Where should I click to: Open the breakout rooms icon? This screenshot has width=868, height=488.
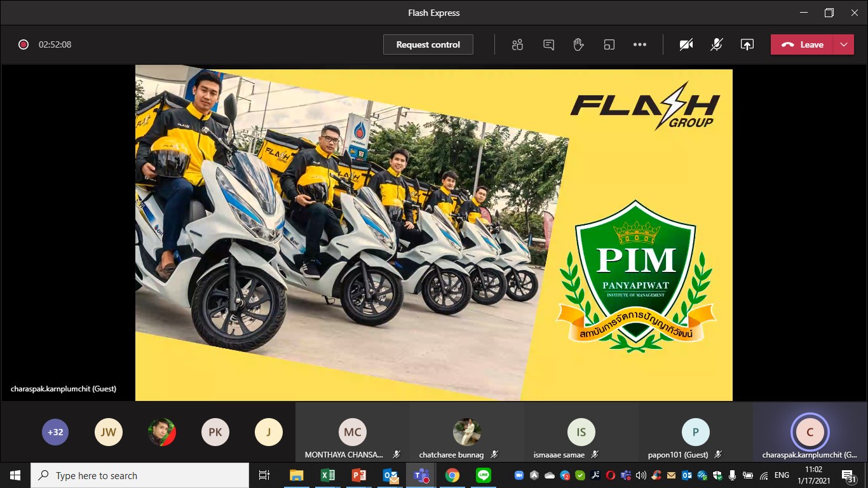click(x=609, y=44)
